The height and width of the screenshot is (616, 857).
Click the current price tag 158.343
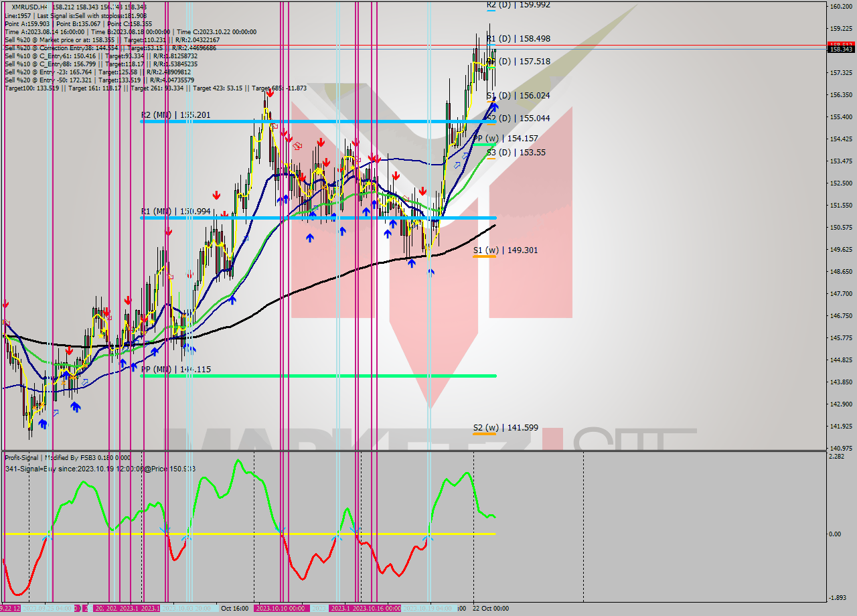[x=840, y=49]
